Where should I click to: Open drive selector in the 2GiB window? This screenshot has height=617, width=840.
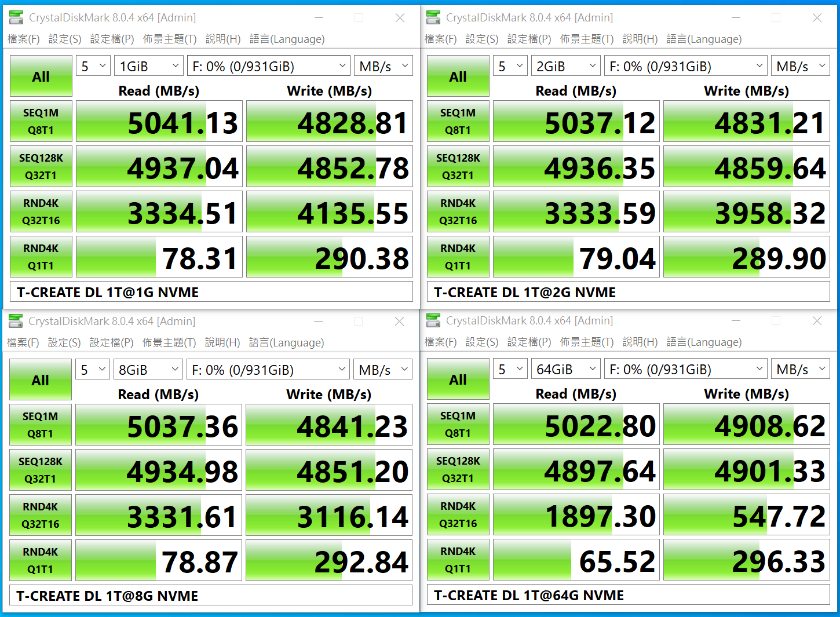click(686, 66)
